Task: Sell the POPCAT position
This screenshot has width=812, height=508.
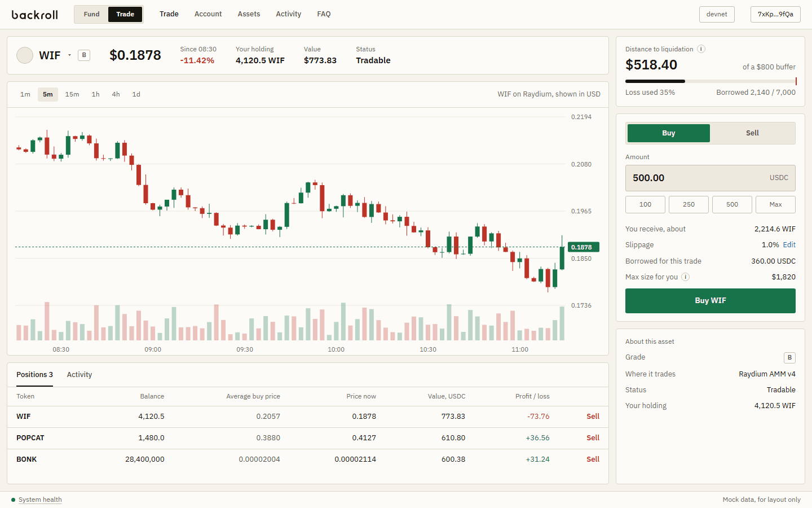Action: (x=593, y=438)
